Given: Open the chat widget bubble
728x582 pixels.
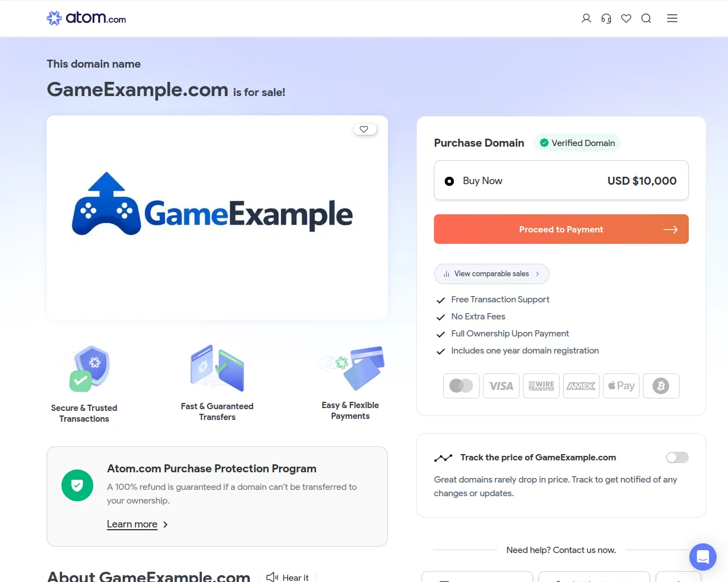Looking at the screenshot, I should pyautogui.click(x=703, y=557).
